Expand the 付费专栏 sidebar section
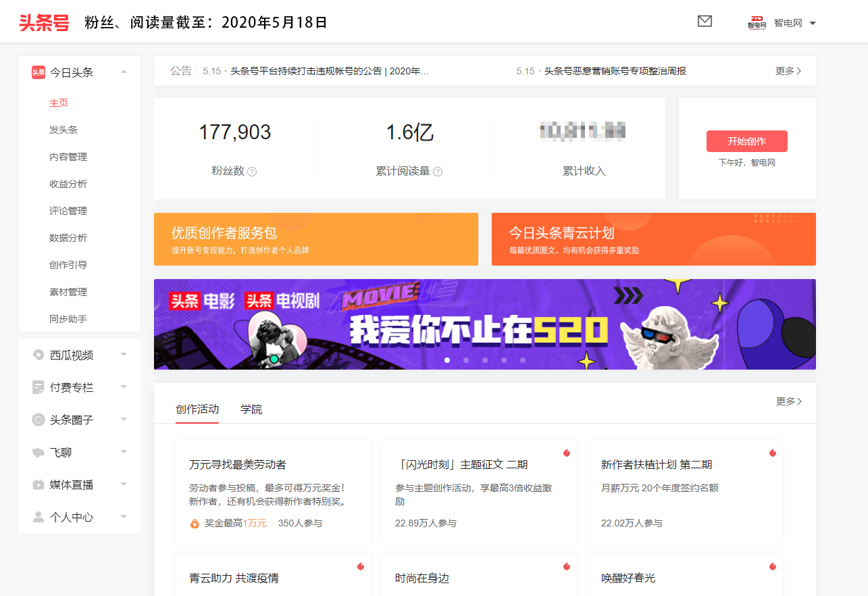 click(x=124, y=387)
